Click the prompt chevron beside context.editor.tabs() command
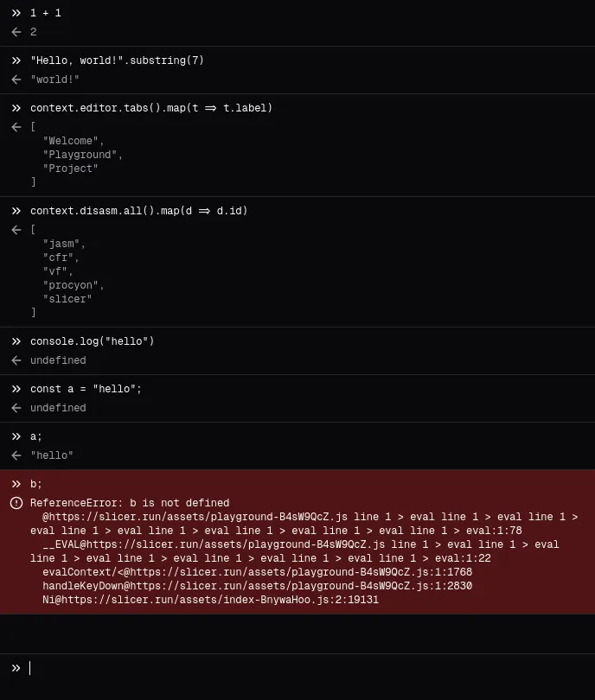This screenshot has height=700, width=595. coord(16,108)
